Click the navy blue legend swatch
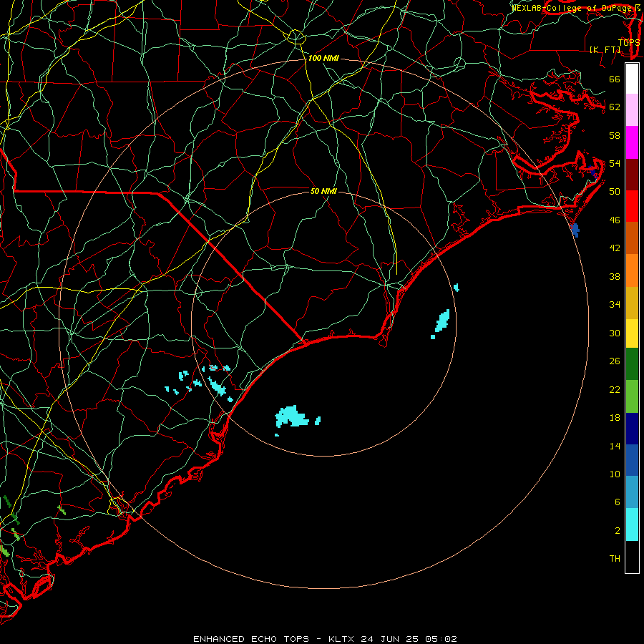Screen dimensions: 644x644 click(632, 429)
